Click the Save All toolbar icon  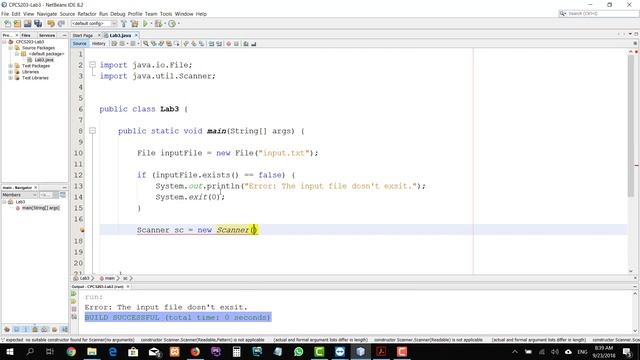pos(38,24)
